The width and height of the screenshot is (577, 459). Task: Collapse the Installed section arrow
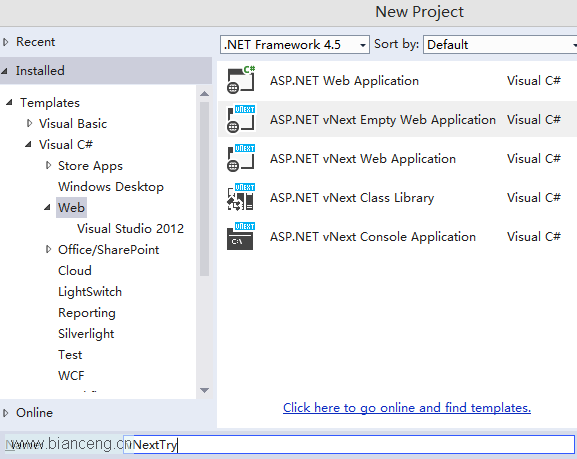click(x=4, y=71)
